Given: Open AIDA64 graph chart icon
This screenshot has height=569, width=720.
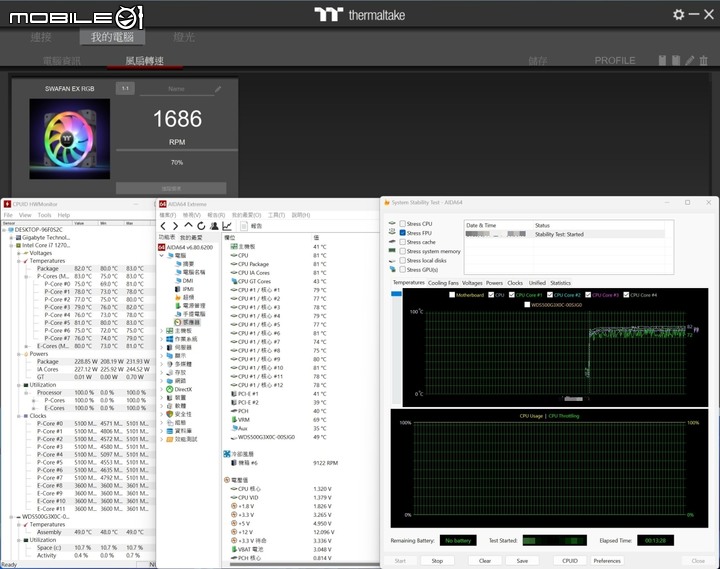Looking at the screenshot, I should coord(227,226).
